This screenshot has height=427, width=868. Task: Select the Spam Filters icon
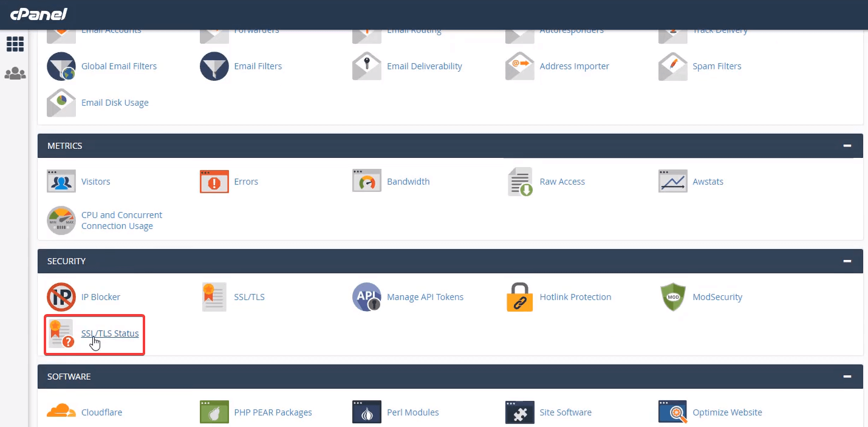672,66
